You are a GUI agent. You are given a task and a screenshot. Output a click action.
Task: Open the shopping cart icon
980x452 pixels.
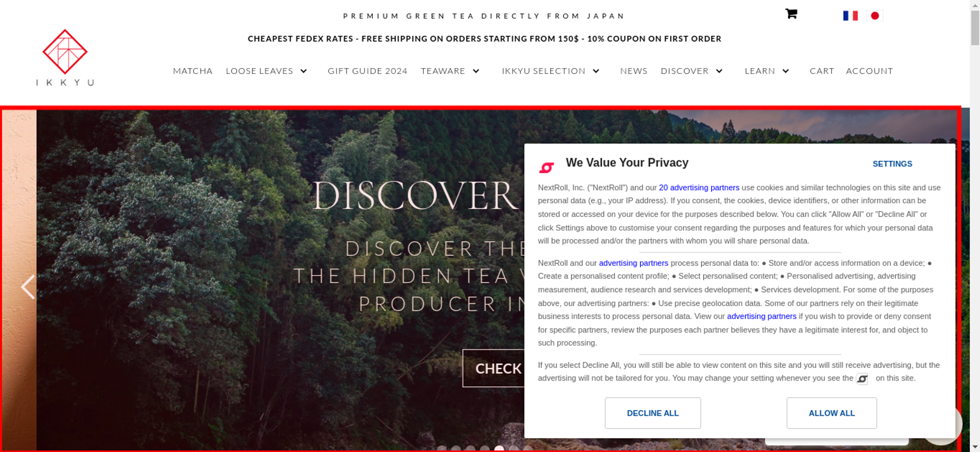coord(791,14)
